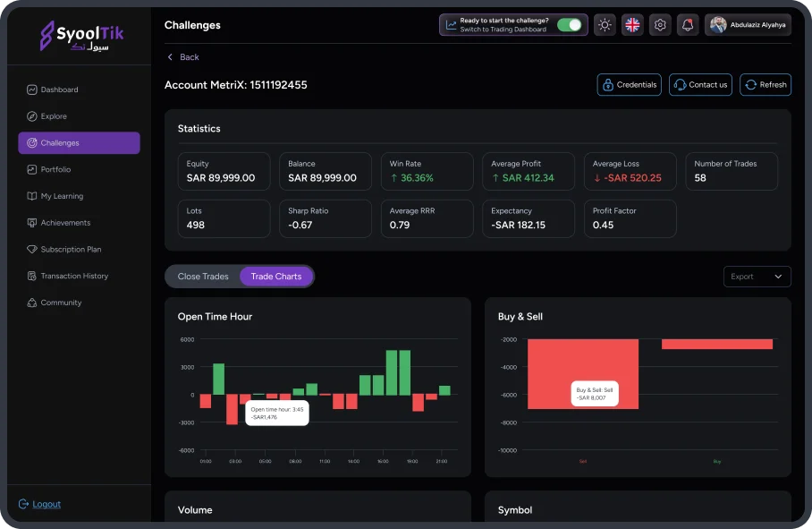The height and width of the screenshot is (529, 812).
Task: Click the Achievements icon in sidebar
Action: 32,223
